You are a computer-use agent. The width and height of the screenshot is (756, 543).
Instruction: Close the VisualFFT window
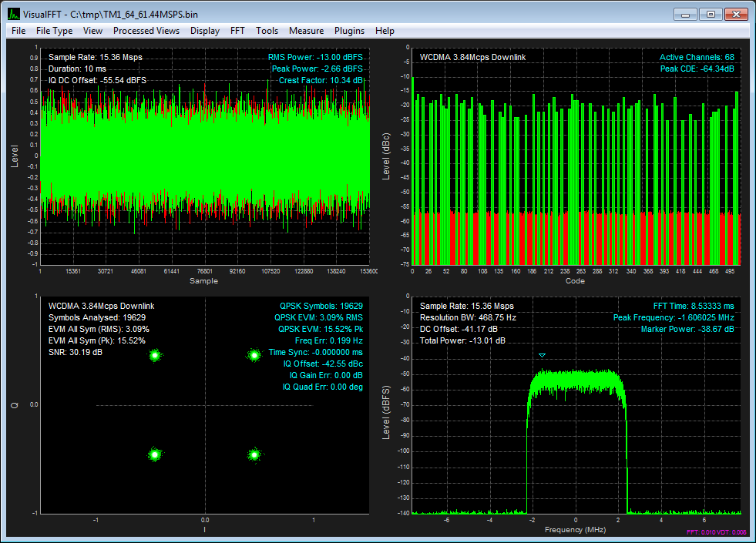pos(737,14)
